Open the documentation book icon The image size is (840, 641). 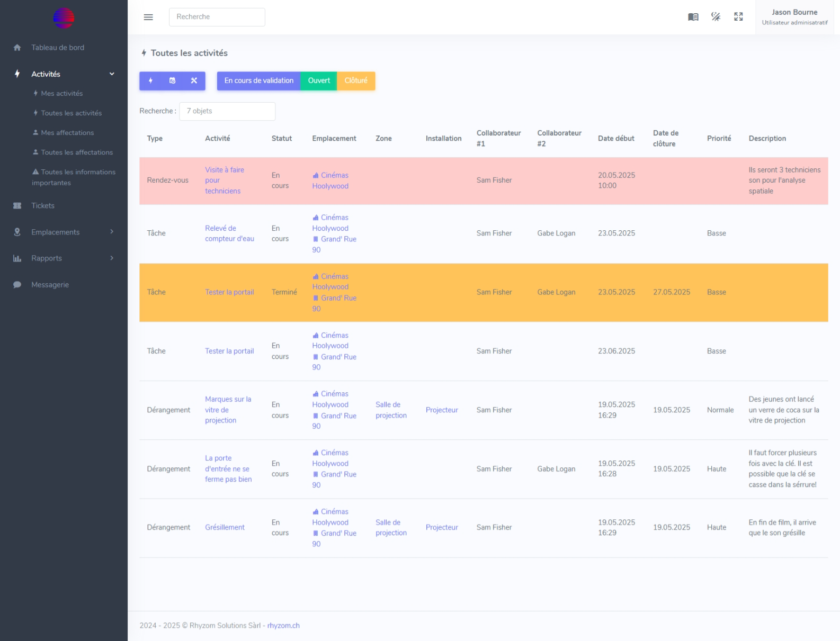693,17
